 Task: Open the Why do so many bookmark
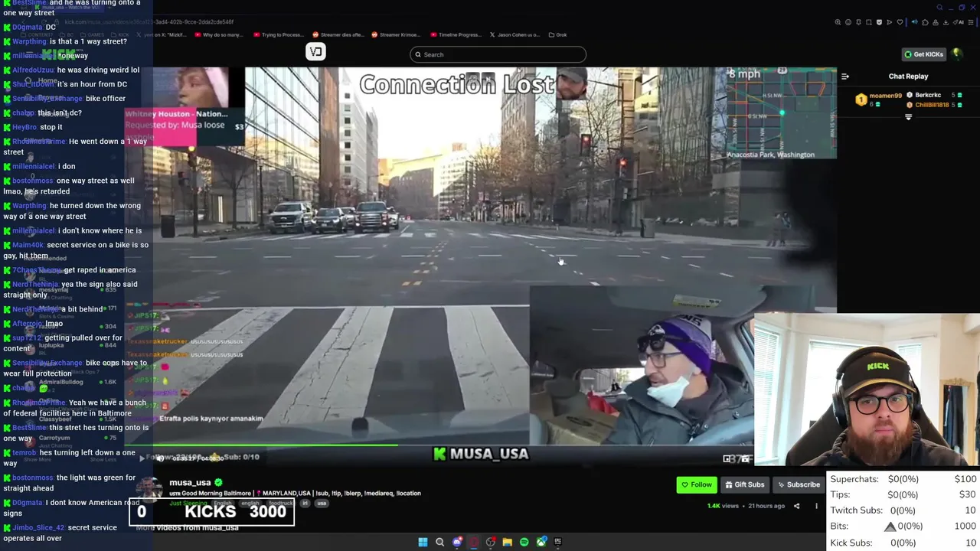[x=218, y=34]
